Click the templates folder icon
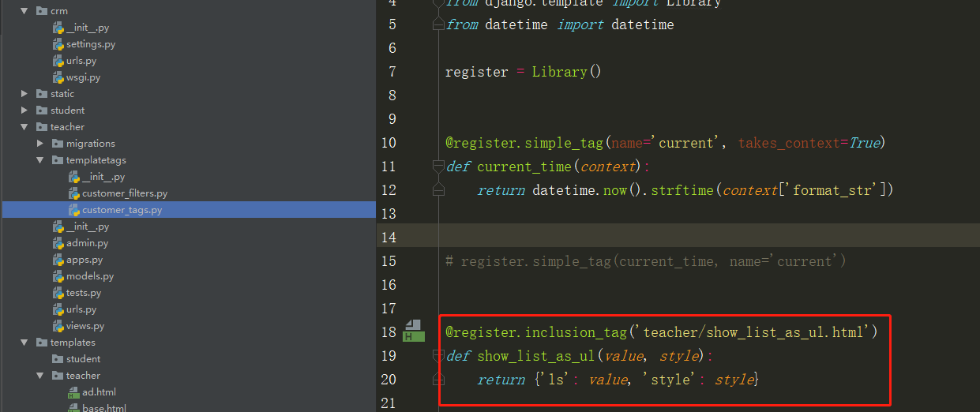Image resolution: width=980 pixels, height=412 pixels. click(x=42, y=343)
